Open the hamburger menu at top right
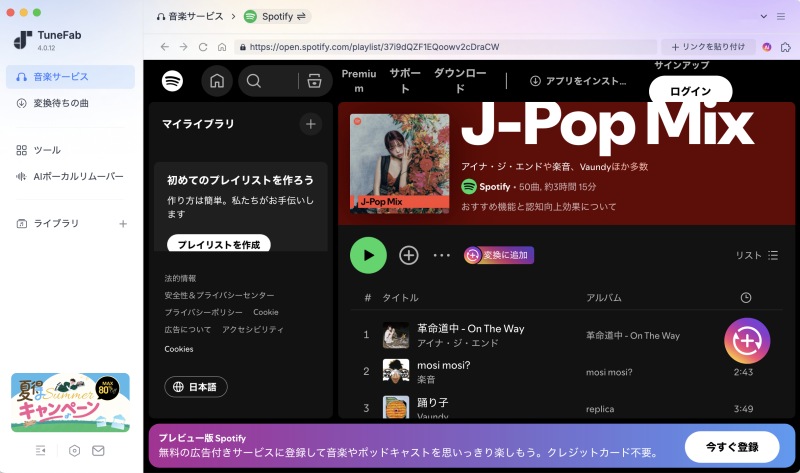Image resolution: width=800 pixels, height=473 pixels. tap(781, 16)
